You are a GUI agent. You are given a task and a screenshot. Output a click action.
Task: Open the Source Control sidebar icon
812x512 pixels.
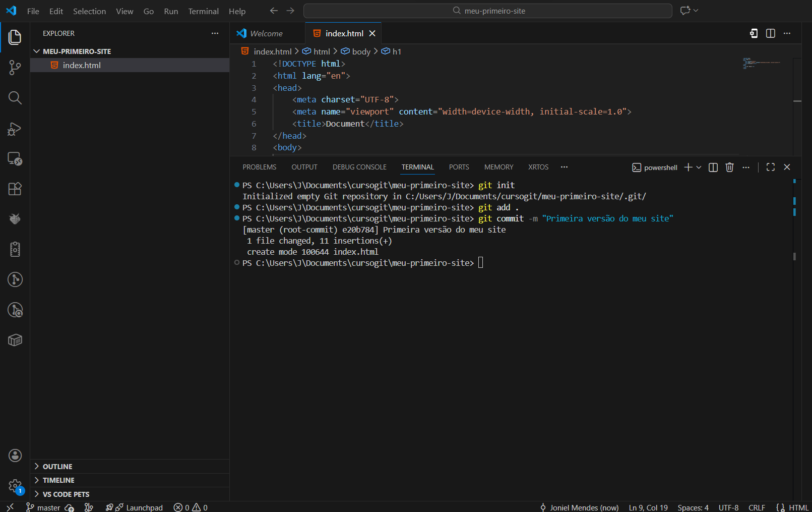pyautogui.click(x=15, y=68)
